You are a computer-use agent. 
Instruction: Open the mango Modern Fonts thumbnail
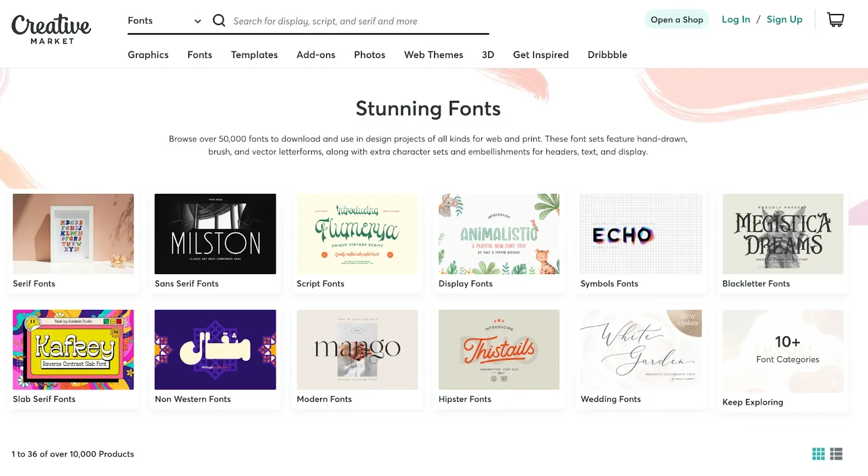point(357,350)
